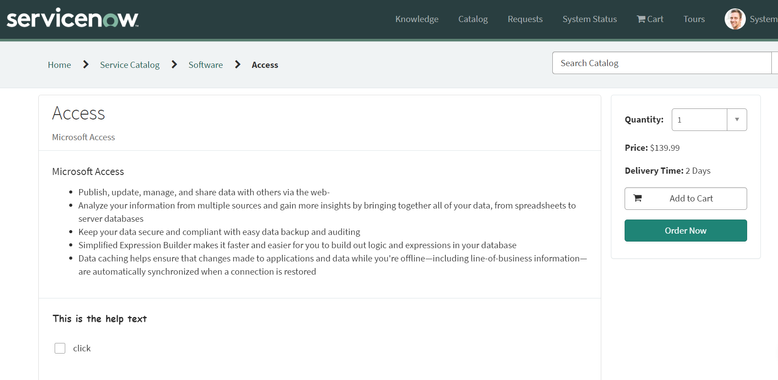The height and width of the screenshot is (380, 778).
Task: Click the Quantity dropdown arrow
Action: click(x=737, y=120)
